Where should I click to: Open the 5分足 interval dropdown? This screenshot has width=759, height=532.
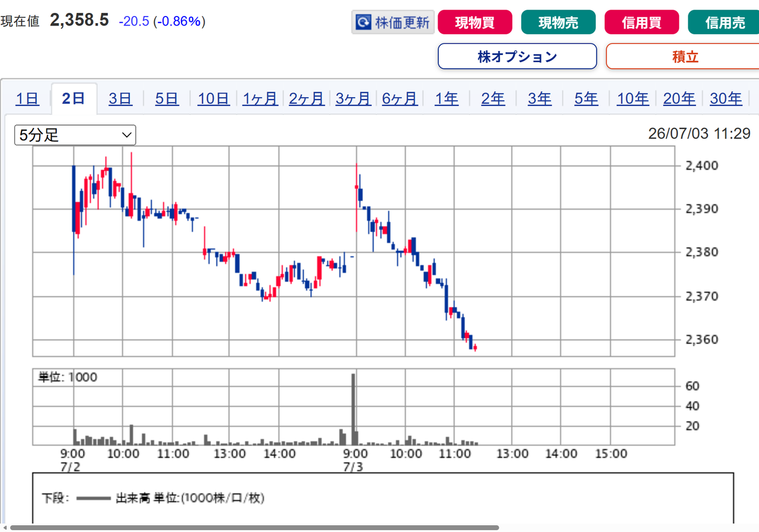(75, 135)
